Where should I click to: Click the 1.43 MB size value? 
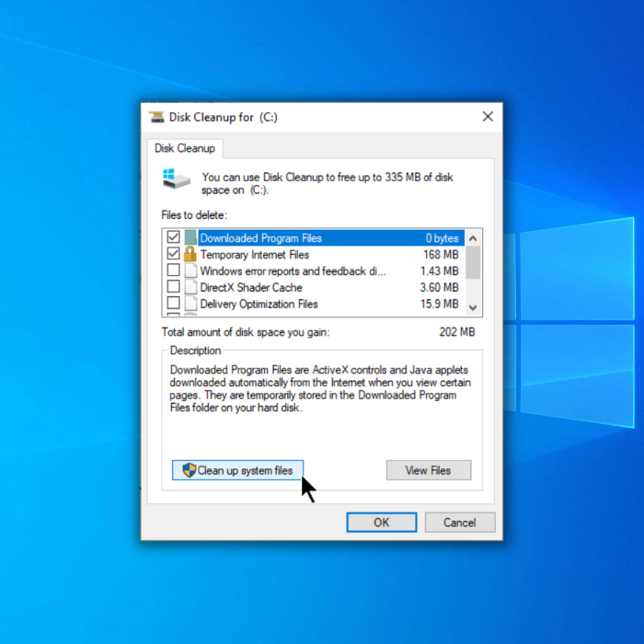pyautogui.click(x=439, y=271)
